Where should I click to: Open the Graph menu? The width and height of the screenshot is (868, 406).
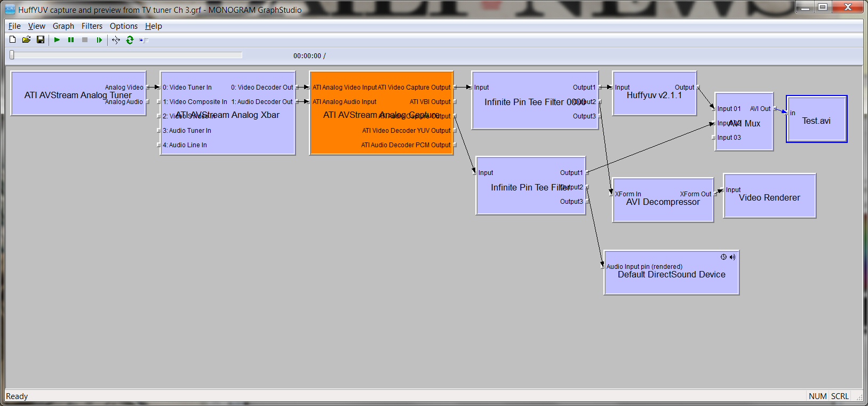63,26
